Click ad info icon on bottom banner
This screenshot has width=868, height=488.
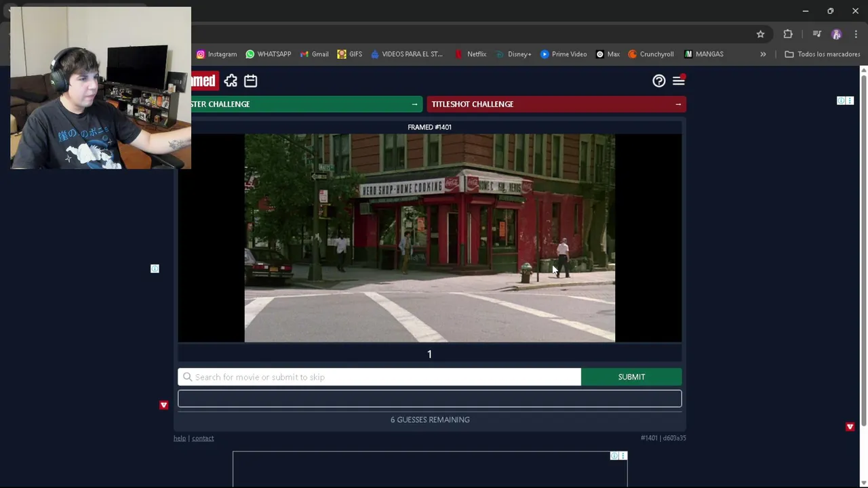tap(614, 455)
